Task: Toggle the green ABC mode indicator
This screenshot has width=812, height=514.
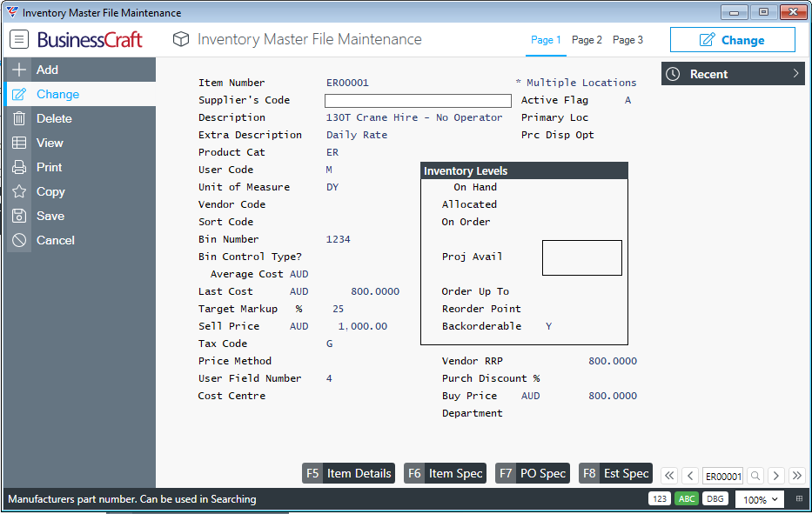Action: pos(687,499)
